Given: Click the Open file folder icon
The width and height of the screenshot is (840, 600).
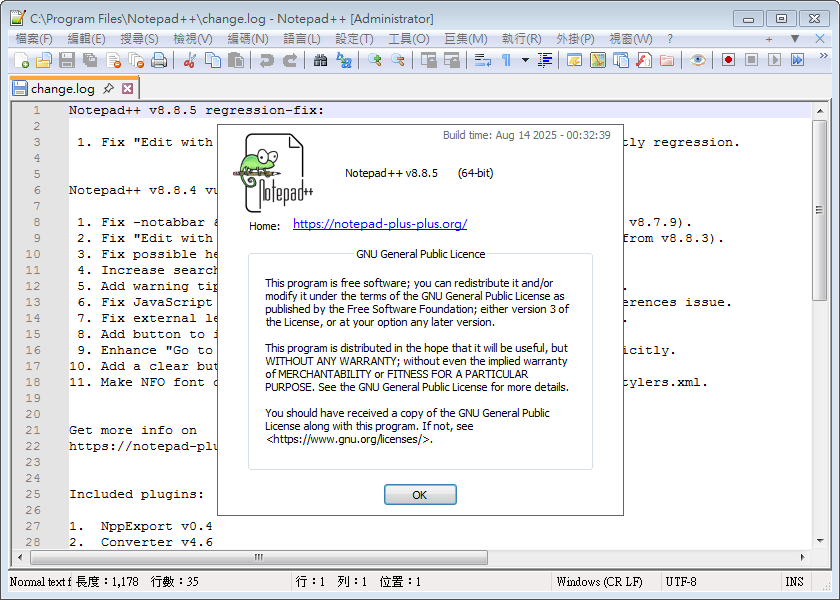Looking at the screenshot, I should pyautogui.click(x=44, y=60).
